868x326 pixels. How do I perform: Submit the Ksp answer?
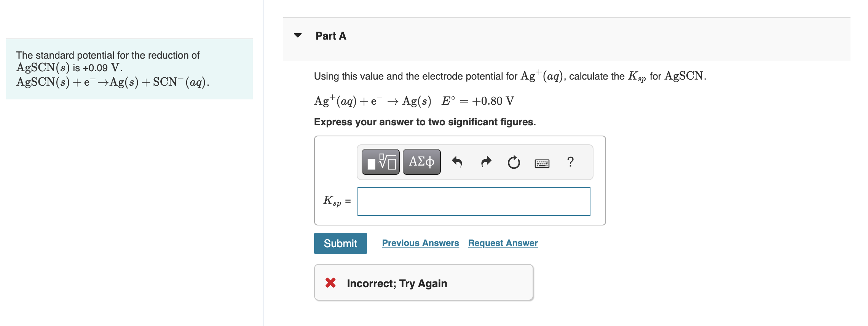(x=340, y=243)
